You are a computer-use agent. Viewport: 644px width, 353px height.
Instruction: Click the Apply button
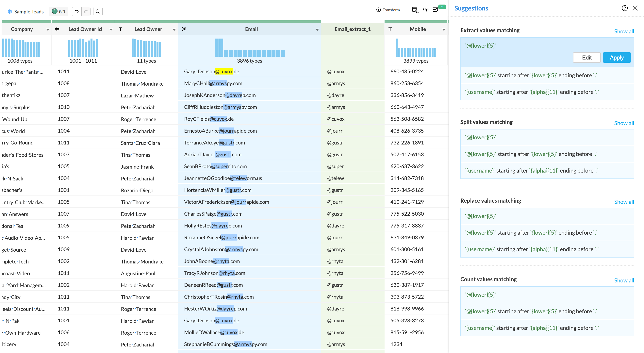[x=617, y=58]
